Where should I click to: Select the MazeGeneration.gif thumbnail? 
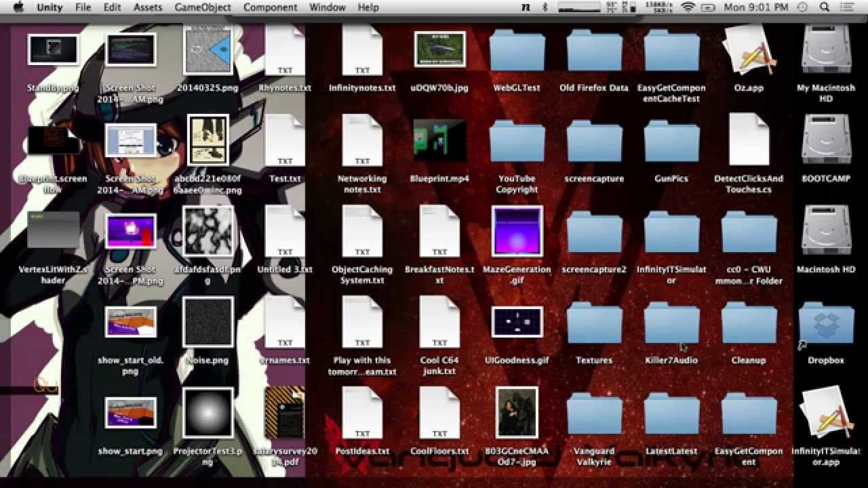pyautogui.click(x=517, y=231)
